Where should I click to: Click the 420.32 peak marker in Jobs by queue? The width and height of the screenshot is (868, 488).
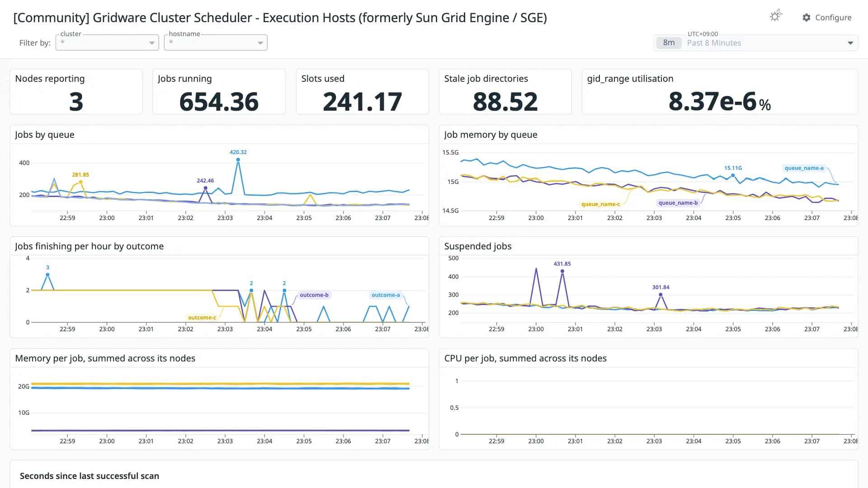pyautogui.click(x=238, y=160)
